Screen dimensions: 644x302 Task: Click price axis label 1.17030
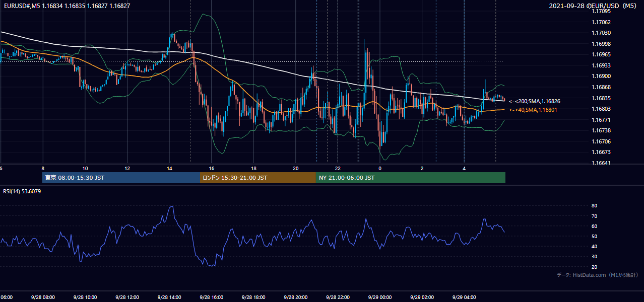click(601, 33)
